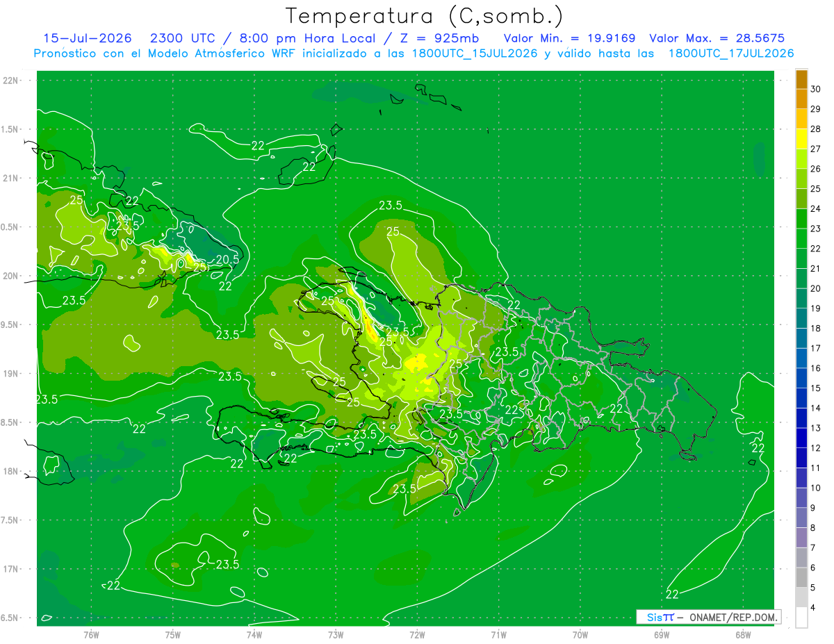Select the valid-until stamp "1800UTC_17JUL2026"

coord(730,53)
